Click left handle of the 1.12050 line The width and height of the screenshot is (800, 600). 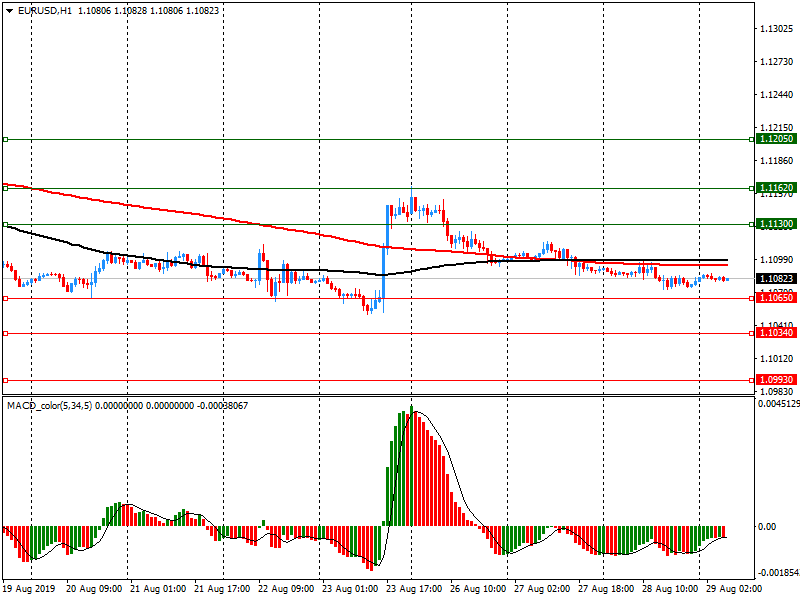(x=6, y=139)
